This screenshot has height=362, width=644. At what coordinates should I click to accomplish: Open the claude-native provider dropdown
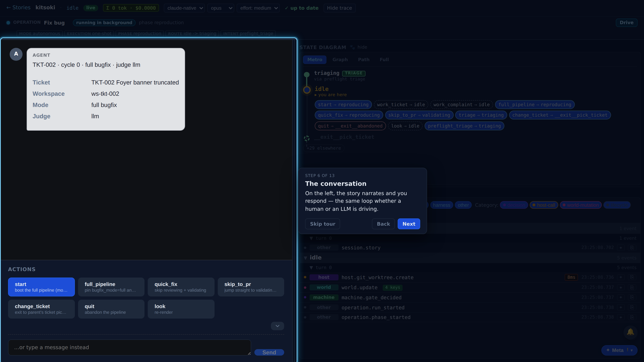click(x=184, y=8)
